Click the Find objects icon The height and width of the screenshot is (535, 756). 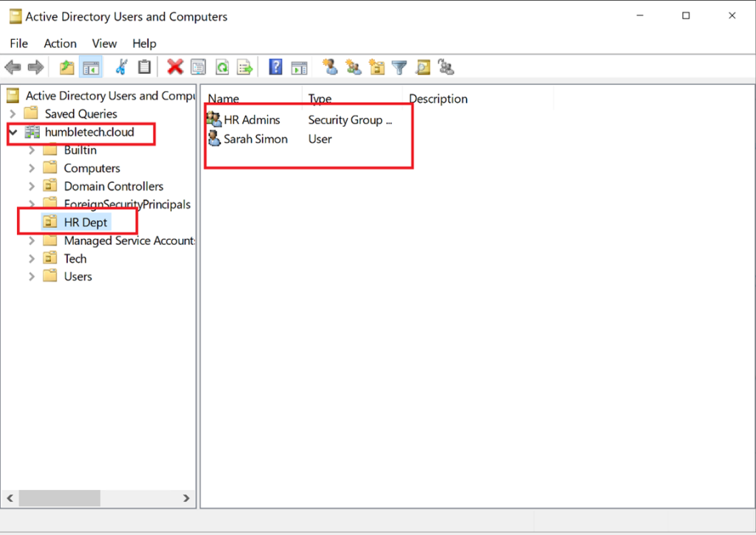(x=422, y=67)
